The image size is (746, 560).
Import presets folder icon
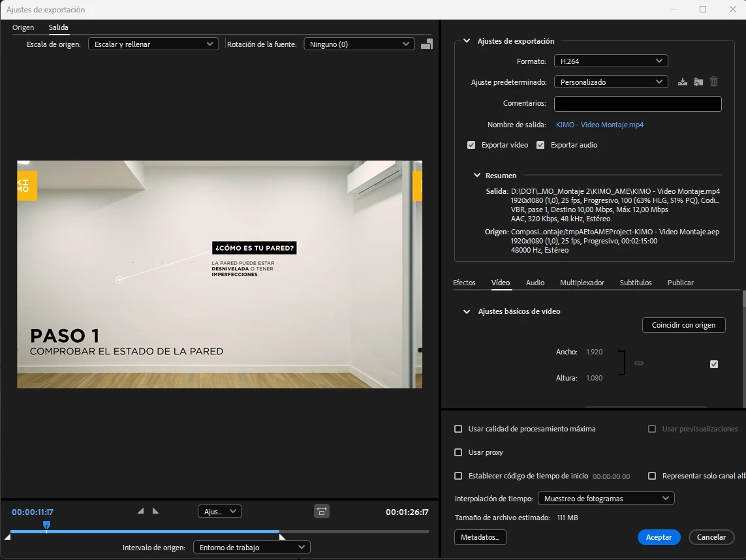(x=698, y=82)
